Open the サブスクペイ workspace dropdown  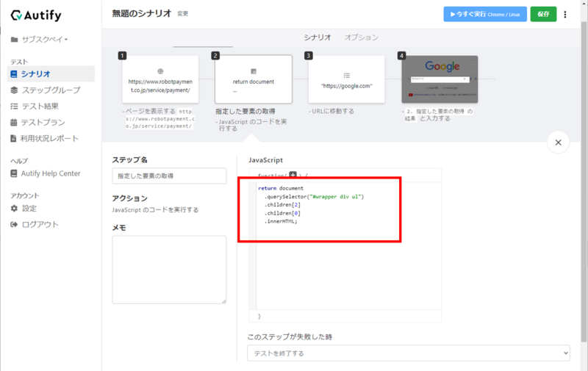(x=44, y=40)
